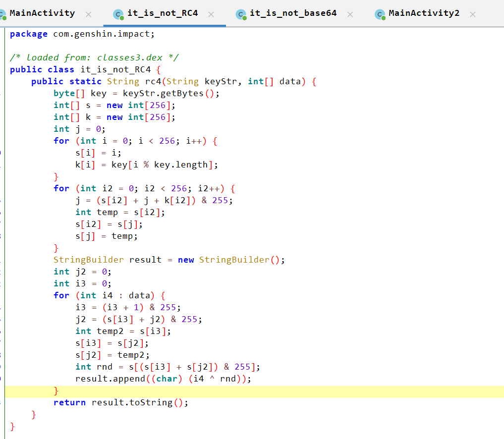This screenshot has height=439, width=504.
Task: Switch to the it_is_not_base64 tab
Action: click(x=293, y=13)
